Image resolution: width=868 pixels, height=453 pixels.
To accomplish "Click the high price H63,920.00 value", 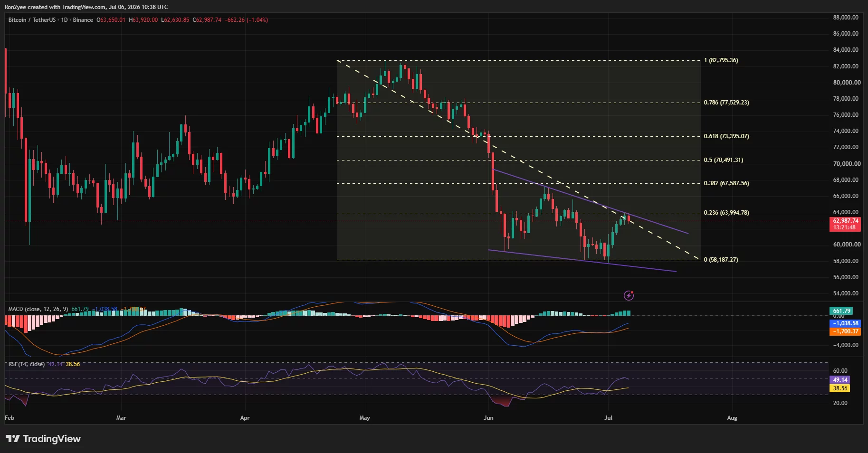I will pyautogui.click(x=143, y=20).
